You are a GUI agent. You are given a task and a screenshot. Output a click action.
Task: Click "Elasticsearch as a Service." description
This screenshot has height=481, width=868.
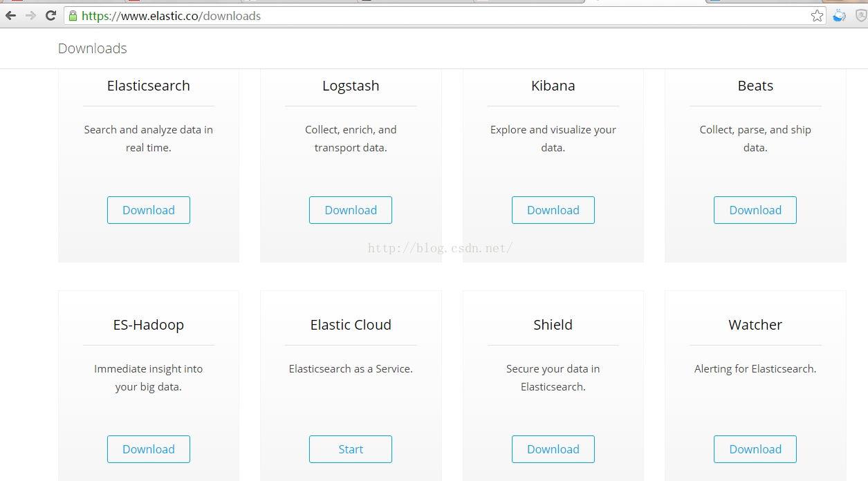click(351, 369)
